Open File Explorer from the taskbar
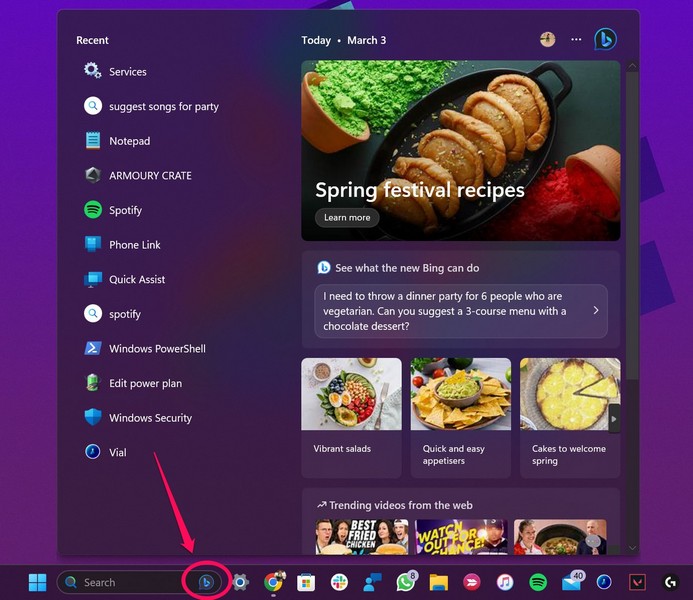The height and width of the screenshot is (600, 693). coord(438,582)
